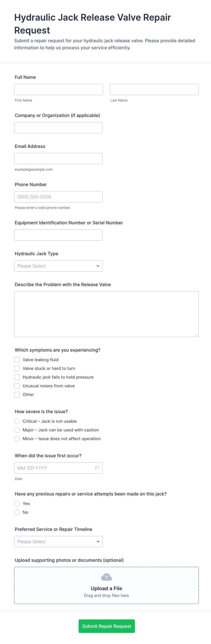211x644 pixels.
Task: Click the cloud upload icon
Action: pyautogui.click(x=106, y=577)
